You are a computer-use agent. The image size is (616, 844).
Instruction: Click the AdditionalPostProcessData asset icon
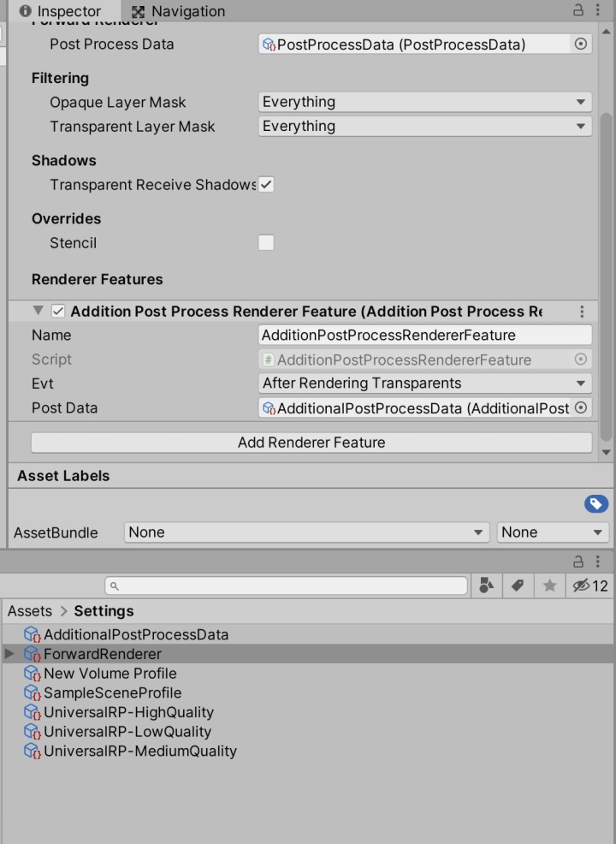(x=33, y=634)
